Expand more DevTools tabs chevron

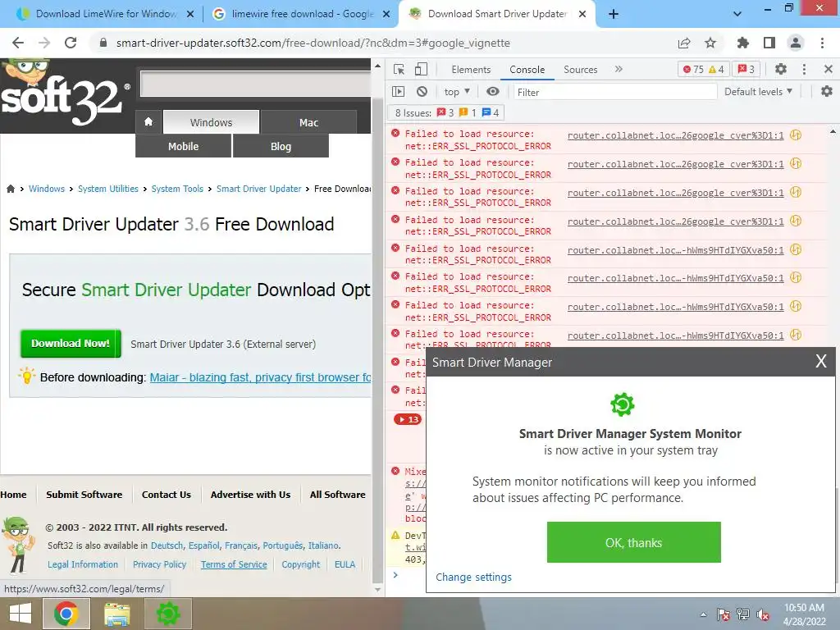(x=619, y=69)
